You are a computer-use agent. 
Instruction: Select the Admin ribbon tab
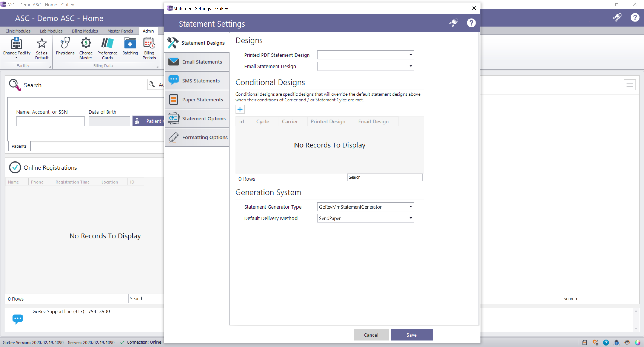pos(148,31)
